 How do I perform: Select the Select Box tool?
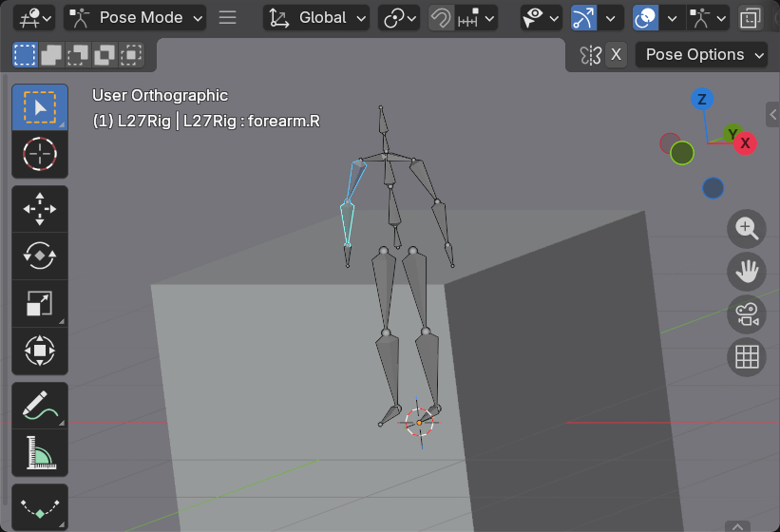40,107
